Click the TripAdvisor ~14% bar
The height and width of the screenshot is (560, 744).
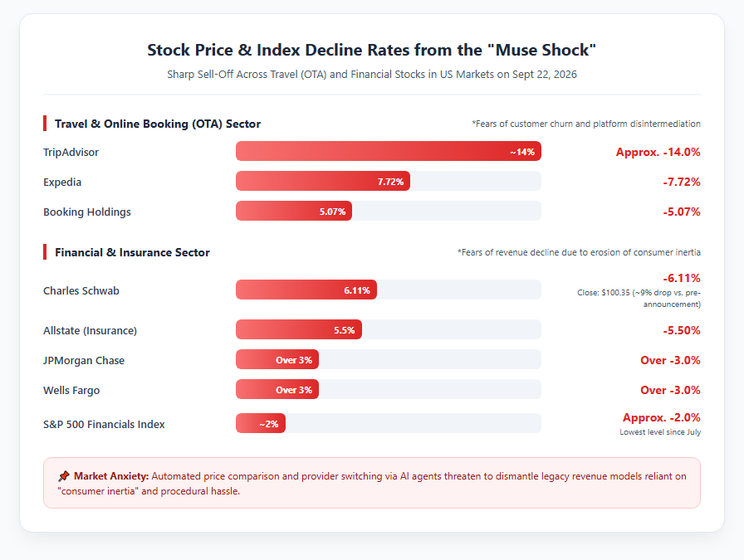[x=388, y=151]
